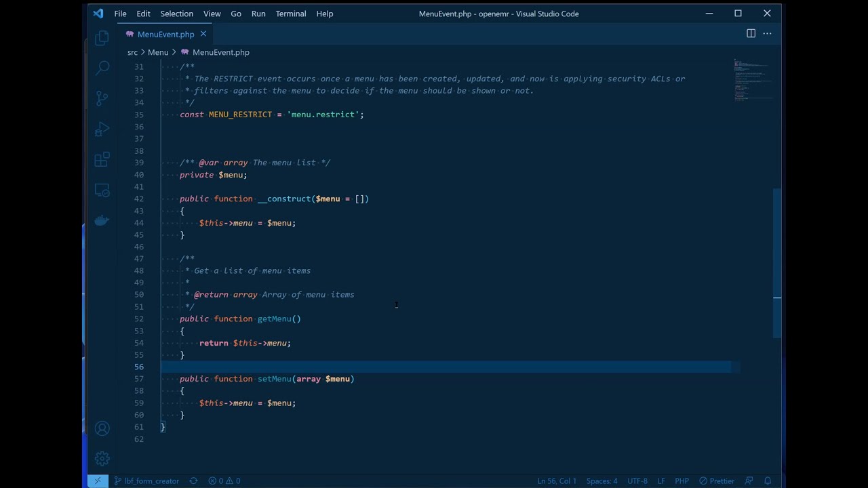Close the MenuEvent.php tab
Image resolution: width=868 pixels, height=488 pixels.
203,34
